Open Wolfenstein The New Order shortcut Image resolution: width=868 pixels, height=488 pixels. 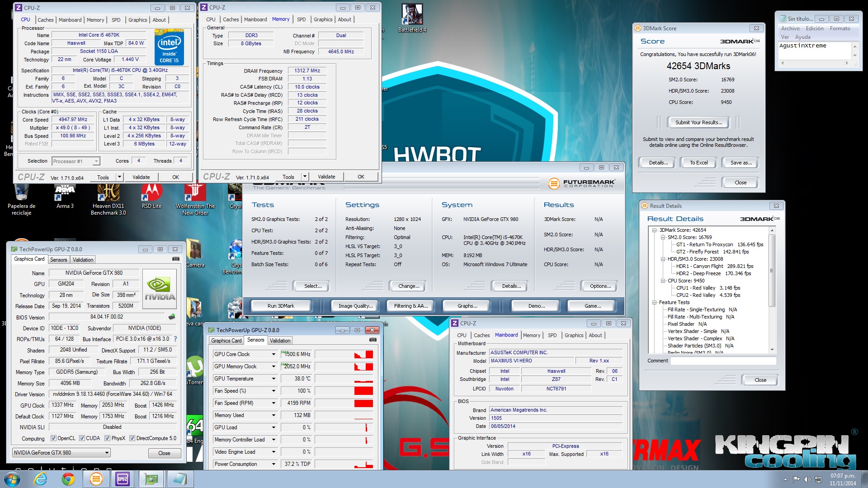pos(195,200)
